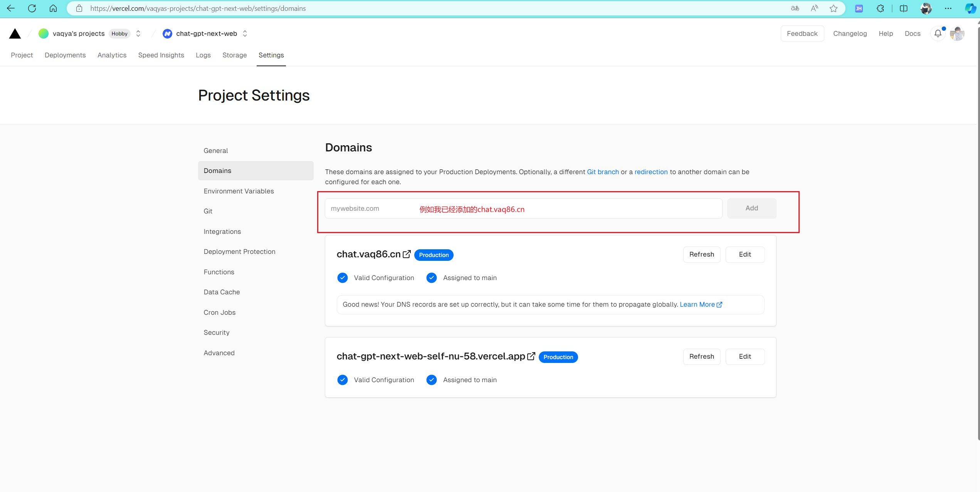Open vercel.app domain external link icon
The width and height of the screenshot is (980, 492).
pos(531,356)
